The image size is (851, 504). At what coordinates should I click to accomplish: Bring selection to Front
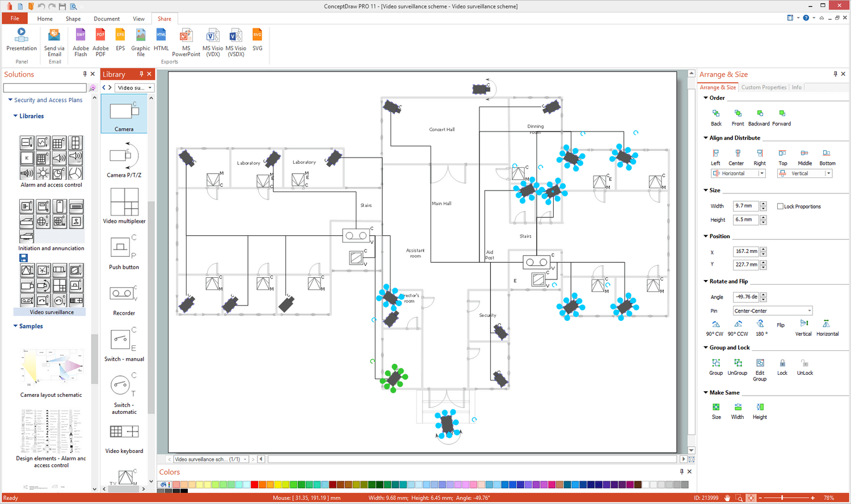738,117
